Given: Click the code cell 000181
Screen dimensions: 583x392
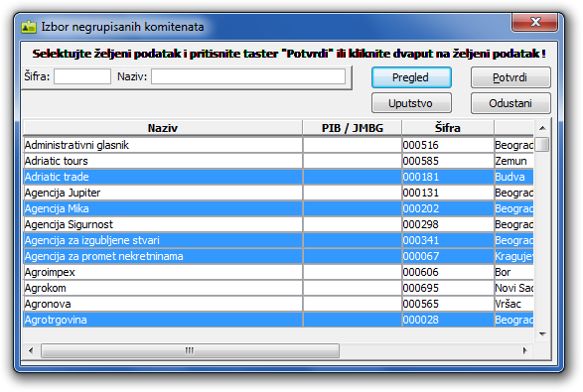Looking at the screenshot, I should pos(448,177).
